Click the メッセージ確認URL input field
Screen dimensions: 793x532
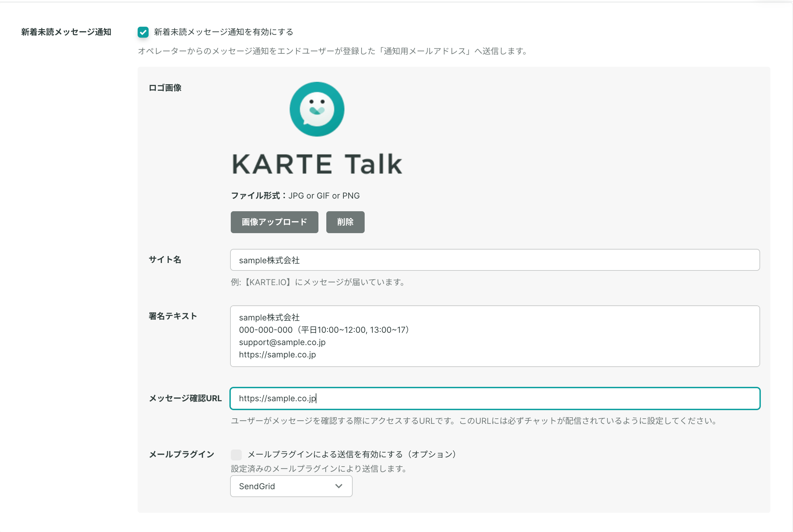(x=495, y=398)
